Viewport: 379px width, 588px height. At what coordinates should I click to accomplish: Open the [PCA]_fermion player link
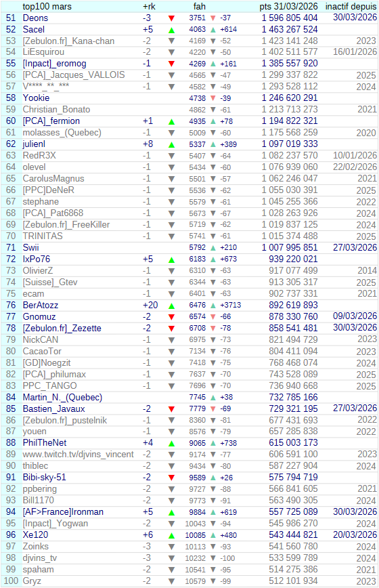click(x=51, y=121)
